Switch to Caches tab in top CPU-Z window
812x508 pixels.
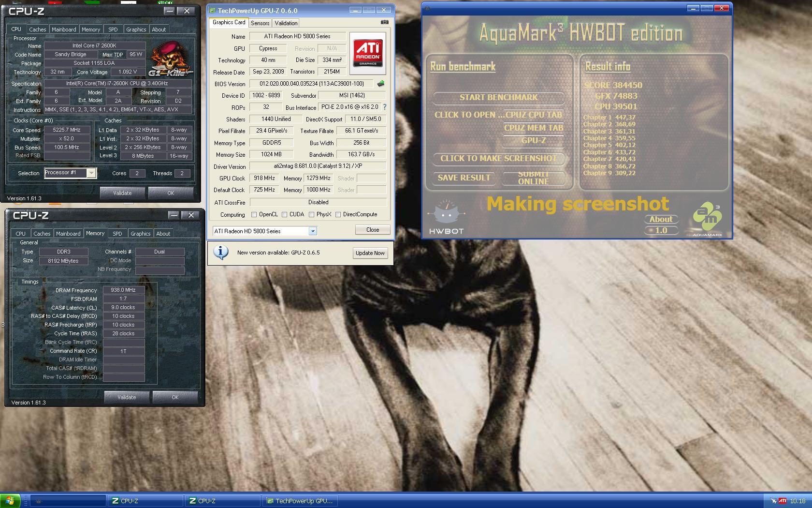[x=37, y=30]
